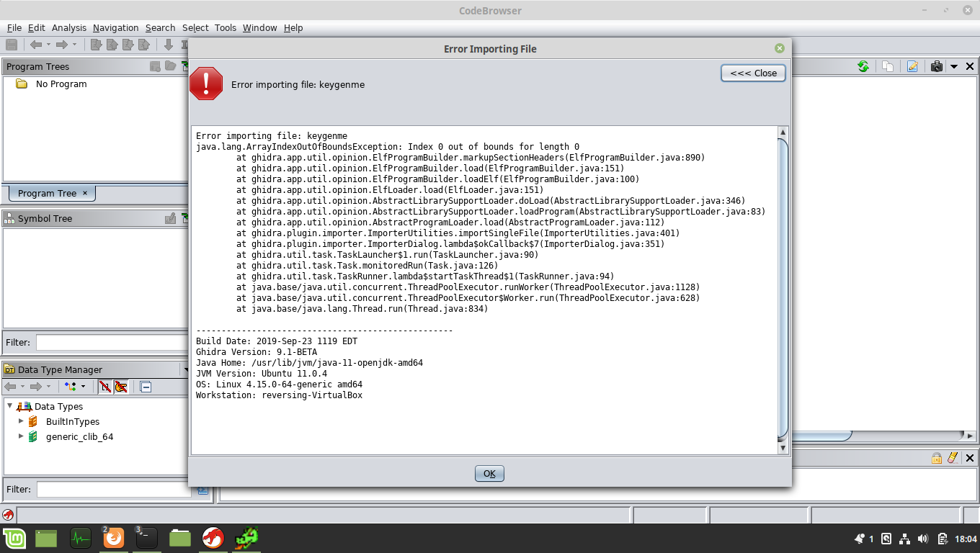The height and width of the screenshot is (553, 980).
Task: Open the data type filter dropdown arrow
Action: pos(83,387)
